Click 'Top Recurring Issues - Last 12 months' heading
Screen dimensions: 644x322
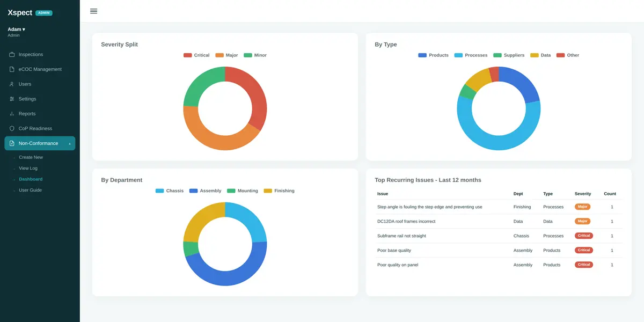click(428, 180)
